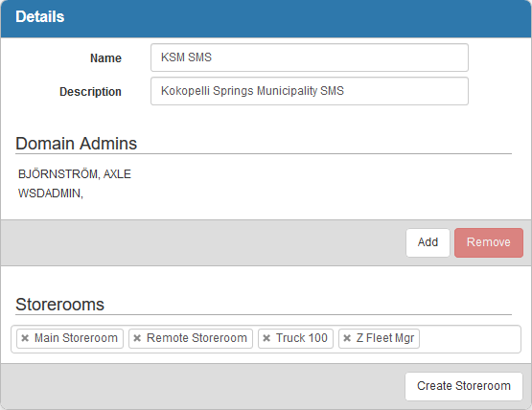Focus the Name input field
This screenshot has height=410, width=532.
pos(310,57)
